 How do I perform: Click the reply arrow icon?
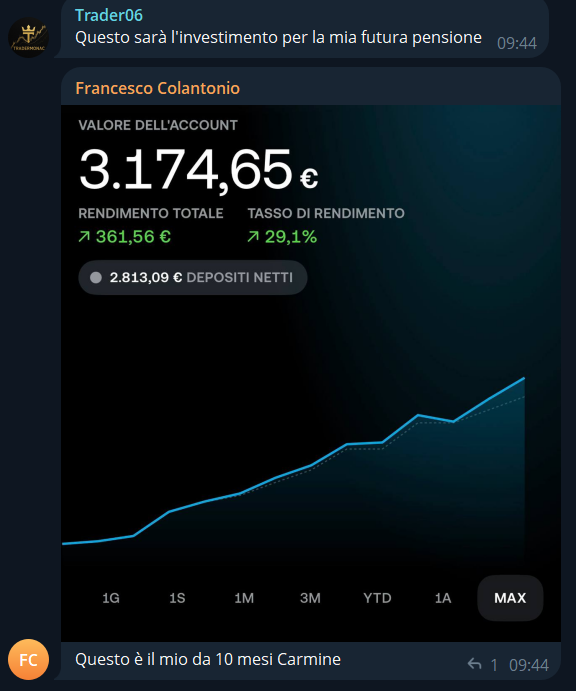coord(474,664)
